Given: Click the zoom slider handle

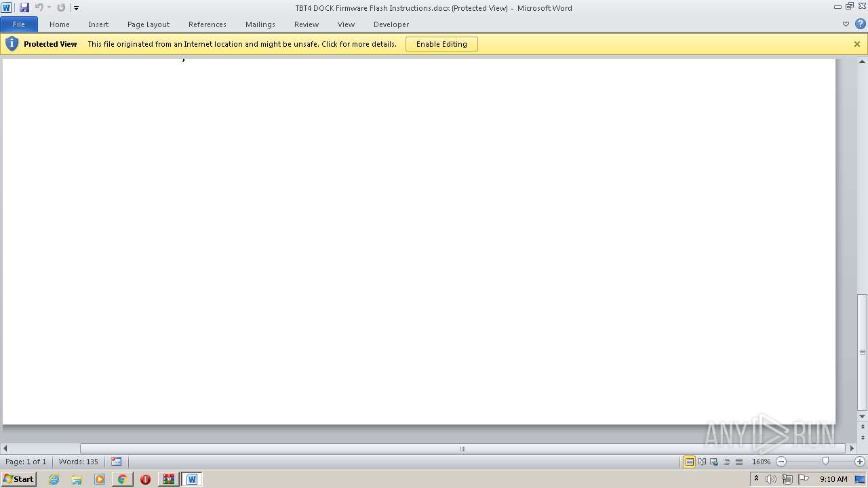Looking at the screenshot, I should click(825, 462).
